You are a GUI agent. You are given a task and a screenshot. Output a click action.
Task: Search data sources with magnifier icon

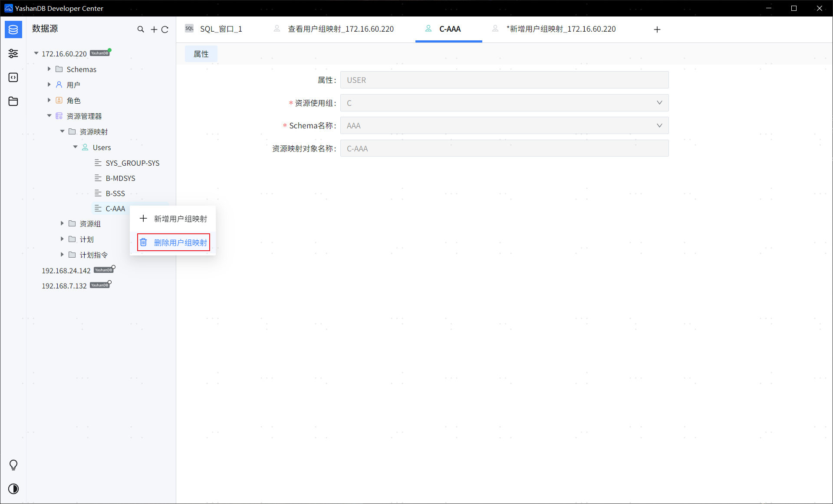[x=141, y=29]
